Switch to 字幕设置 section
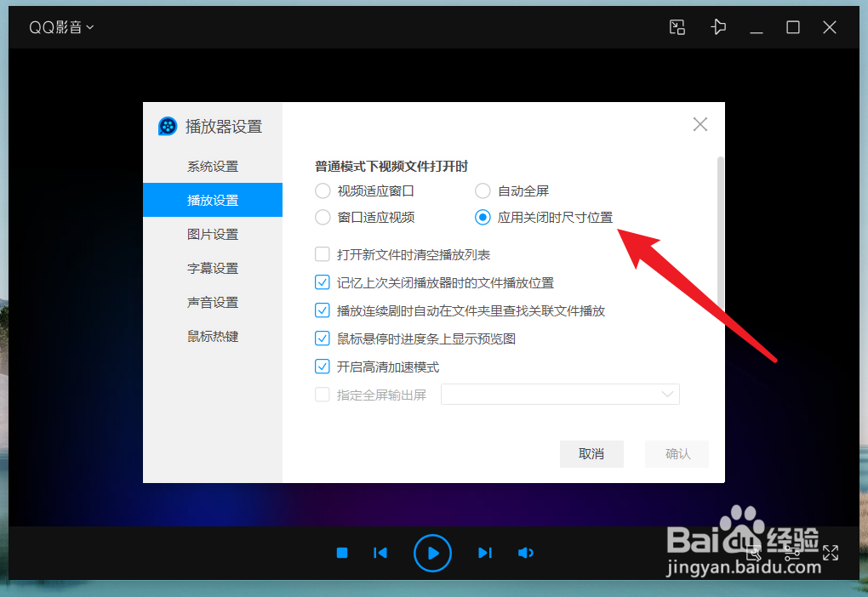The image size is (868, 597). click(x=213, y=269)
